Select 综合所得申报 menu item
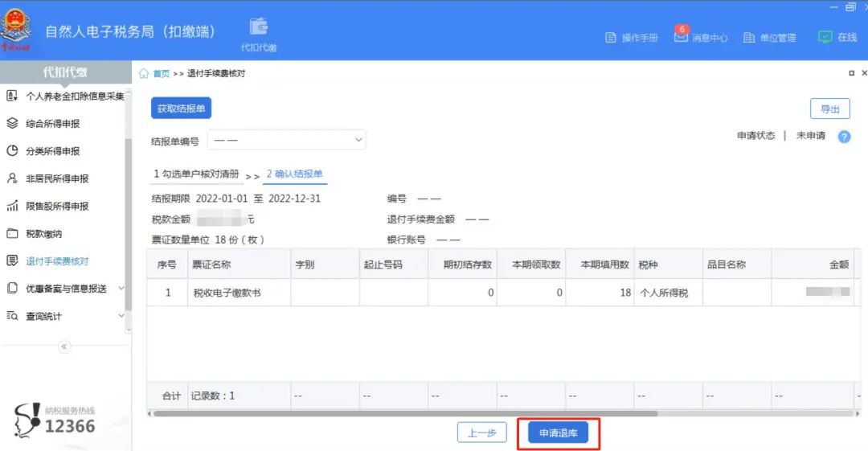 point(52,124)
